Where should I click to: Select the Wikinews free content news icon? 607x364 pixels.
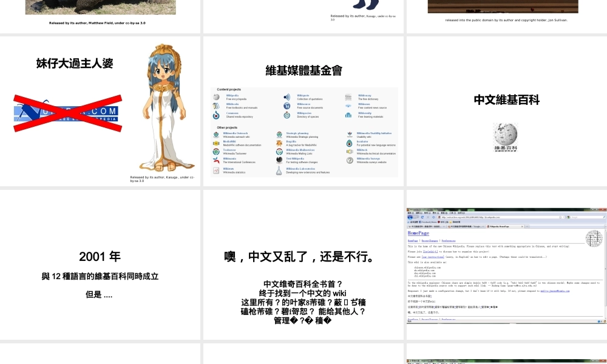point(348,106)
